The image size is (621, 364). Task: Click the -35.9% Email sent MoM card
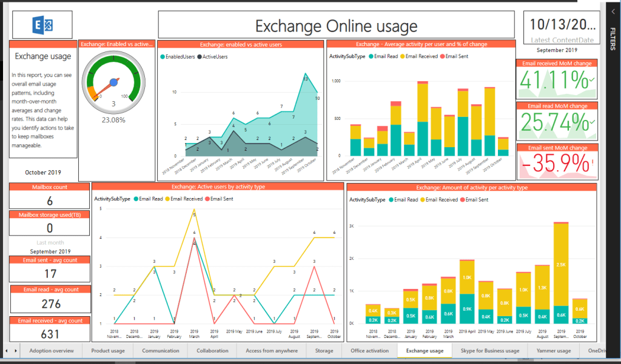[556, 161]
